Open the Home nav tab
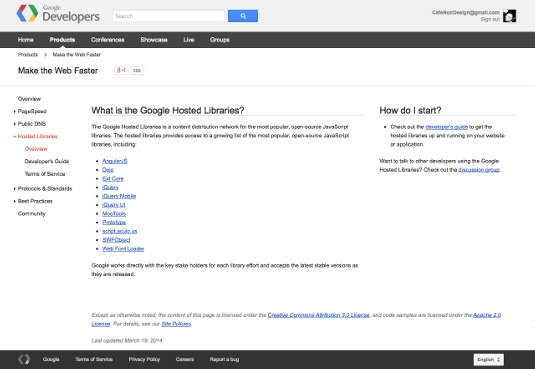 pos(26,40)
